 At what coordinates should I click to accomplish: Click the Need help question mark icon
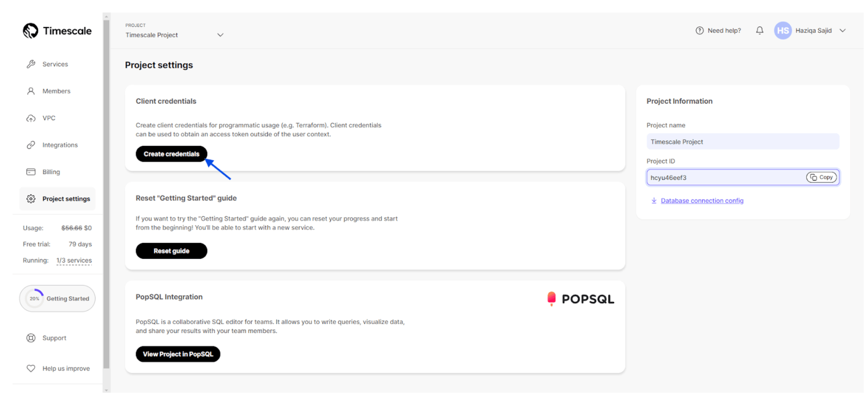700,30
